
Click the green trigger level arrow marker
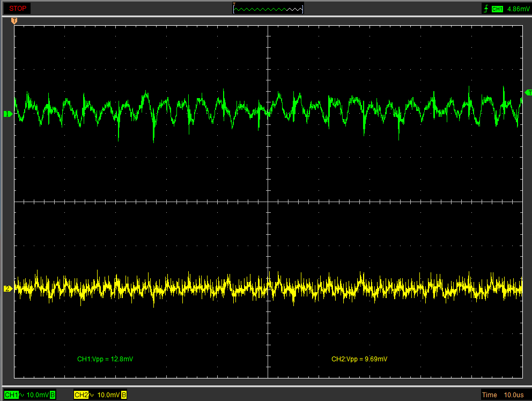[x=528, y=93]
